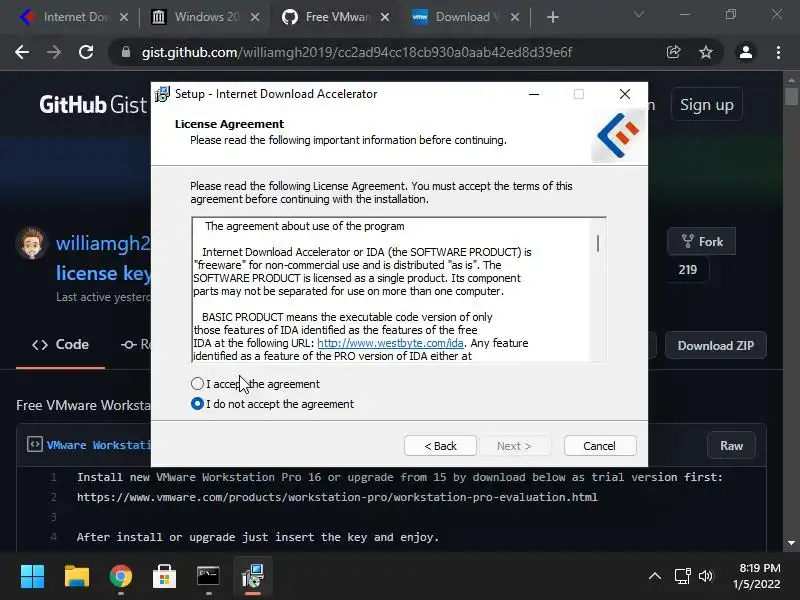Click Cancel in the setup wizard
800x600 pixels.
point(600,446)
